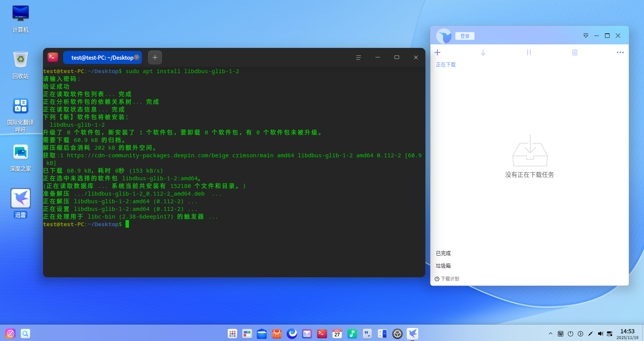
Task: Click the terminal app icon in terminal title bar
Action: point(53,57)
